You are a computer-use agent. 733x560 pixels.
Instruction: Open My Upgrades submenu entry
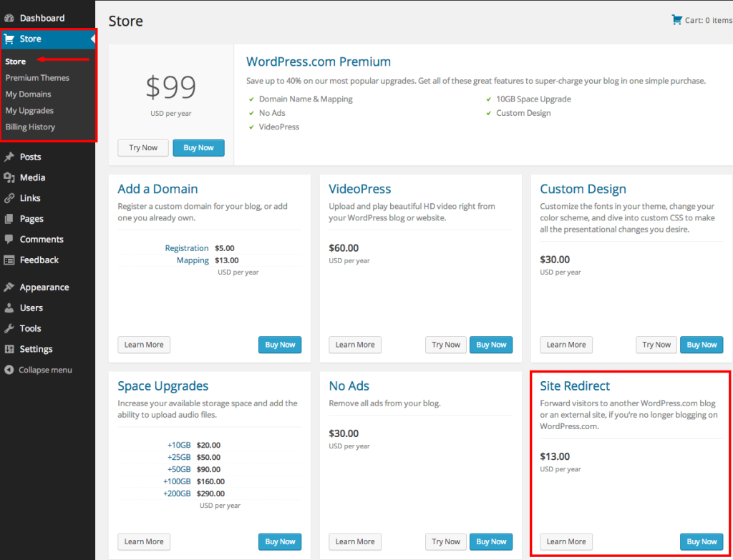tap(29, 111)
